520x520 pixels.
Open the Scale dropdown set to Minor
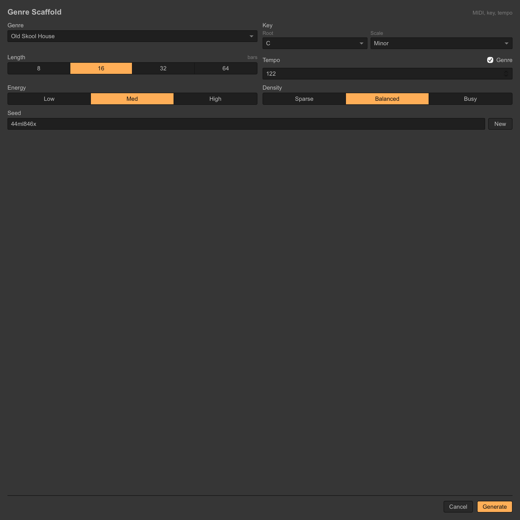point(441,43)
